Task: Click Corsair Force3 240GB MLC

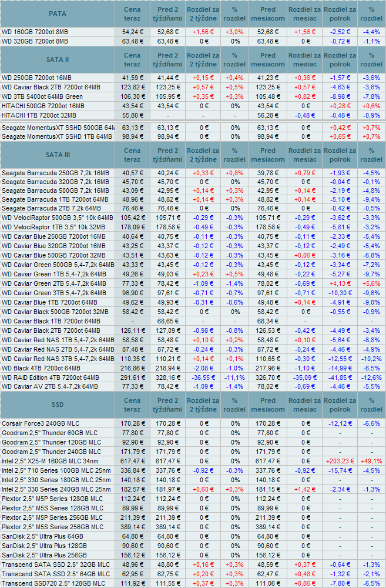Action: (41, 424)
